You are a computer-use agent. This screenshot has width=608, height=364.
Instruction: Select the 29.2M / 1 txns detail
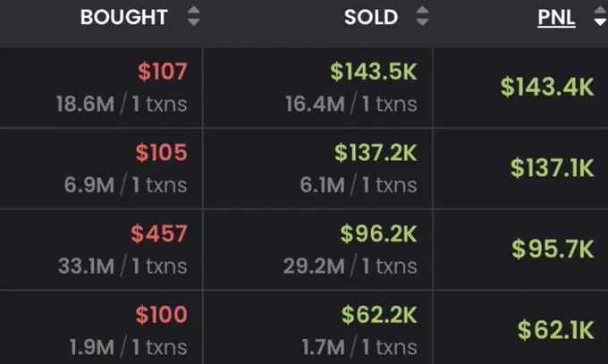(x=350, y=266)
